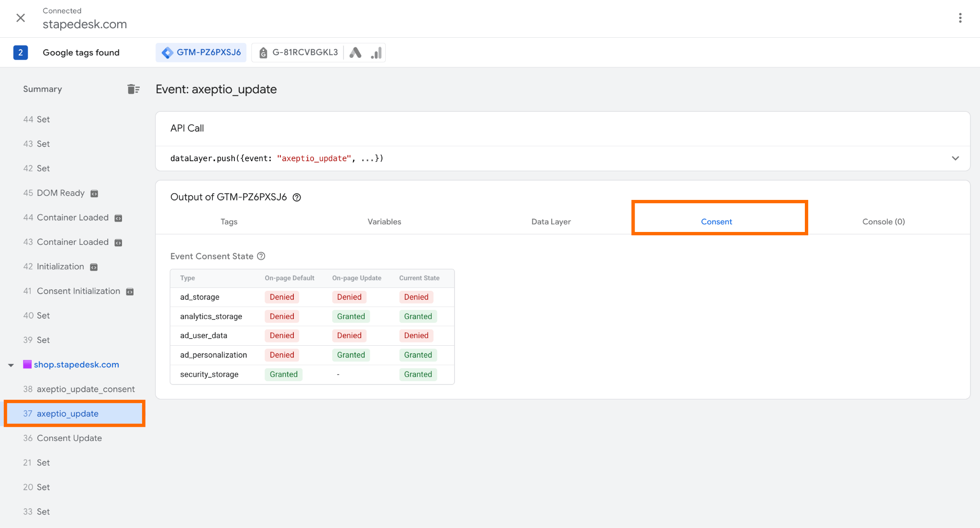Switch to the Data Layer tab

pos(551,222)
